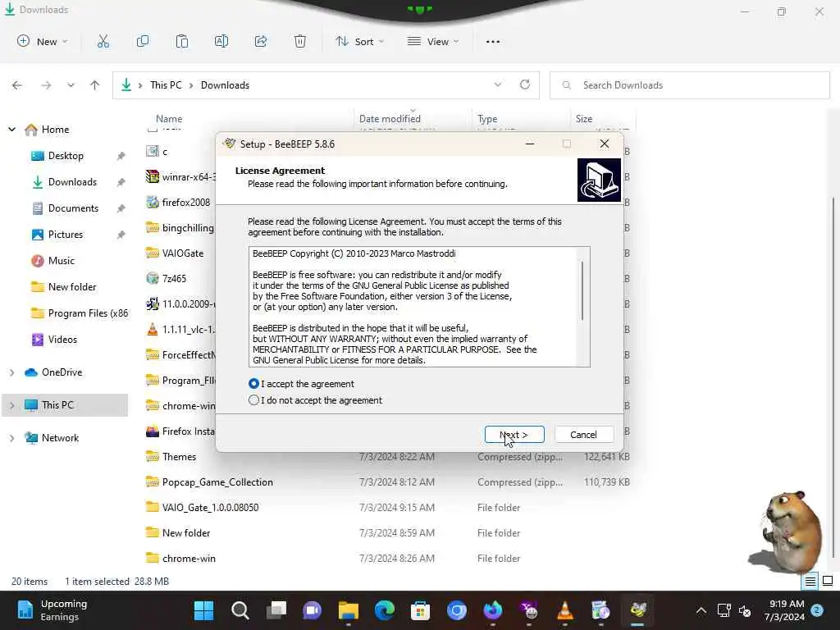Viewport: 840px width, 630px height.
Task: Collapse the Home tree node
Action: coord(11,130)
